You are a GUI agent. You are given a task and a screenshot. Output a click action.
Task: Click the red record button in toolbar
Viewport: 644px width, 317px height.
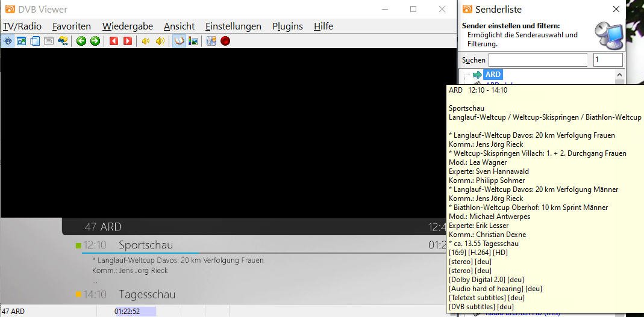pyautogui.click(x=225, y=41)
